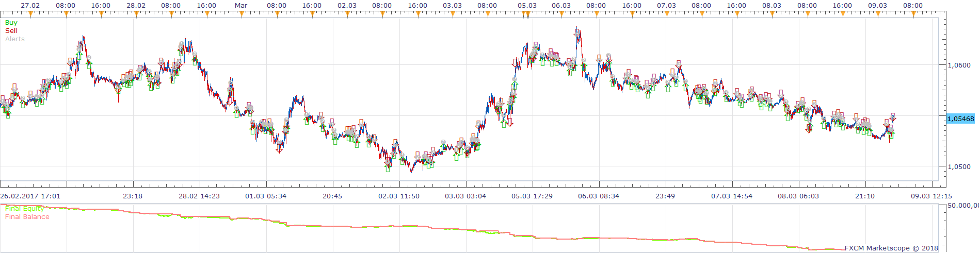Click the 03.03 03:04 timestamp
This screenshot has width=980, height=253.
465,196
